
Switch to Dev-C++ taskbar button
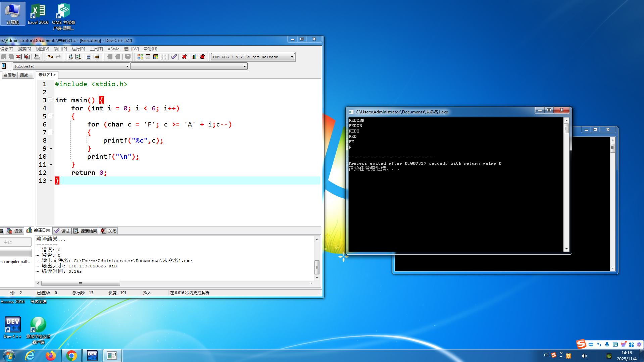(x=92, y=355)
